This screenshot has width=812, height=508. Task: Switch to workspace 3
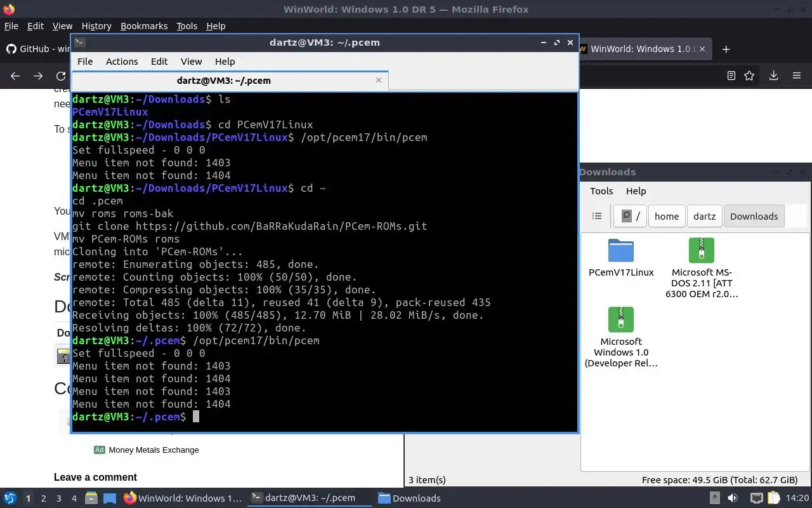(58, 498)
